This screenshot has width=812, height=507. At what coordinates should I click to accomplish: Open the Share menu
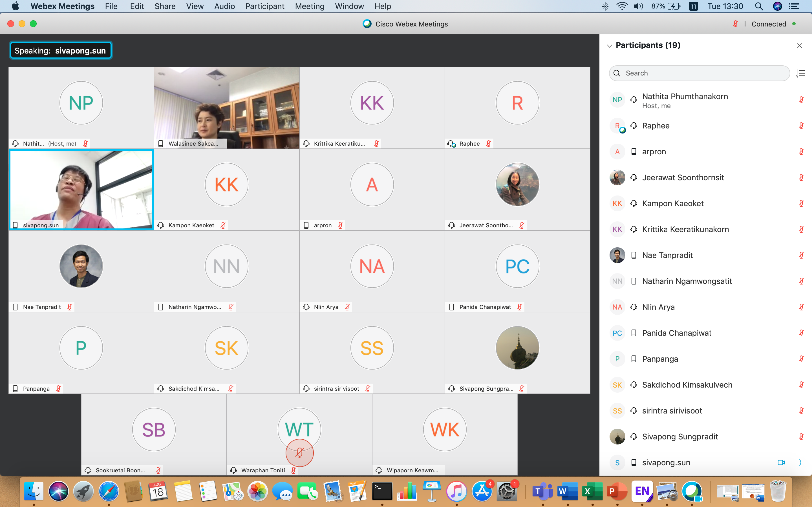point(165,6)
